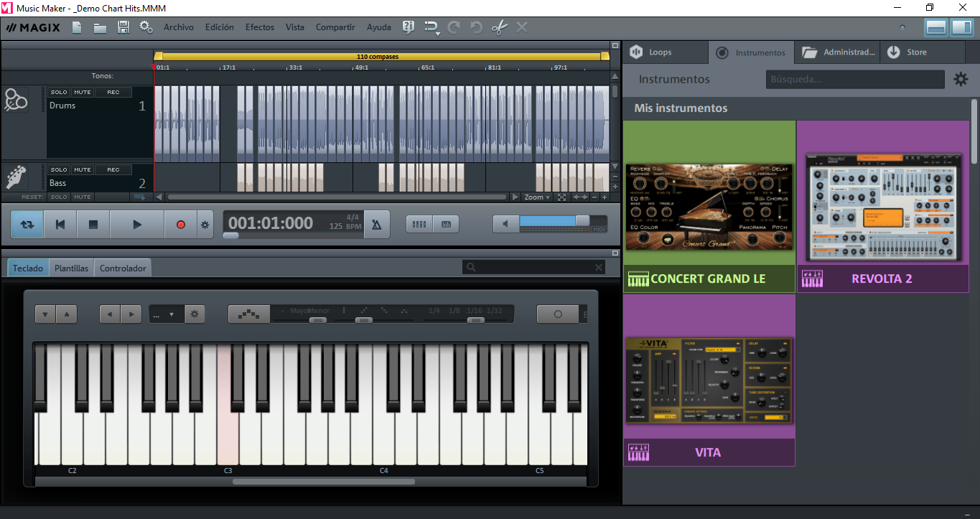Click the metronome icon
Image resolution: width=980 pixels, height=519 pixels.
click(376, 225)
